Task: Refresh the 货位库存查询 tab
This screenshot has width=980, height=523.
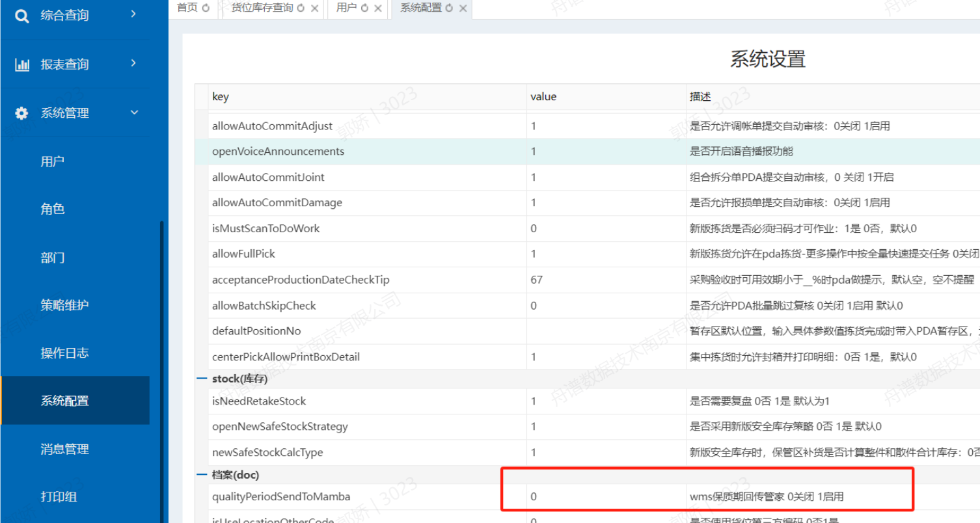Action: (x=301, y=8)
